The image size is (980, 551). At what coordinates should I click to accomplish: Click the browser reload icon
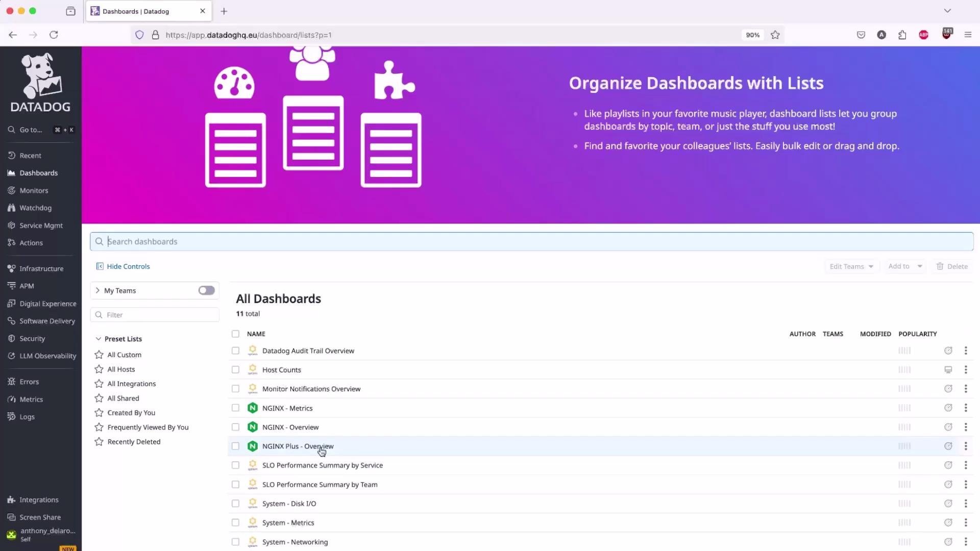pyautogui.click(x=54, y=35)
